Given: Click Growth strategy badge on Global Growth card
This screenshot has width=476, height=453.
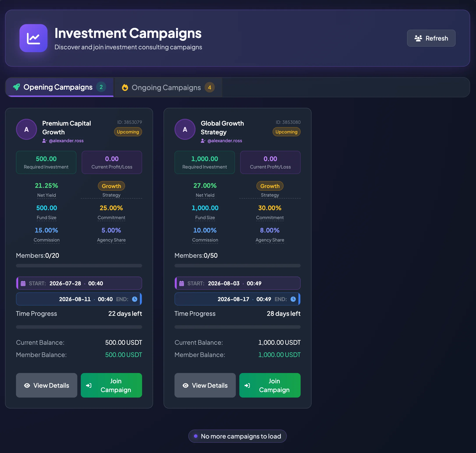Looking at the screenshot, I should pos(270,186).
